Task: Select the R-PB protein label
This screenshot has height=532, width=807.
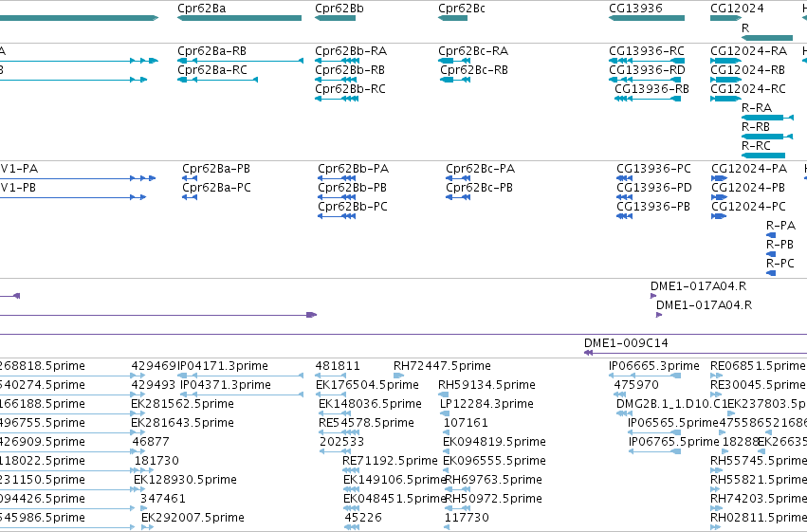Action: click(x=779, y=245)
